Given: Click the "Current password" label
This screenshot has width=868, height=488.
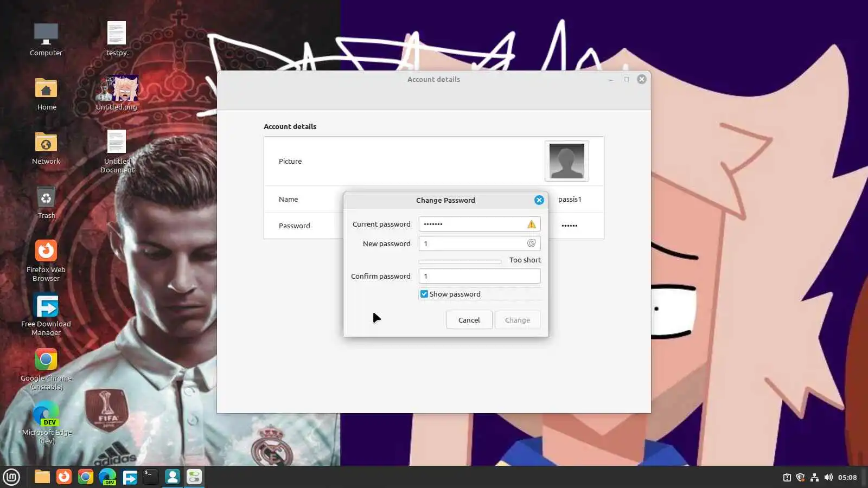Looking at the screenshot, I should [x=381, y=224].
